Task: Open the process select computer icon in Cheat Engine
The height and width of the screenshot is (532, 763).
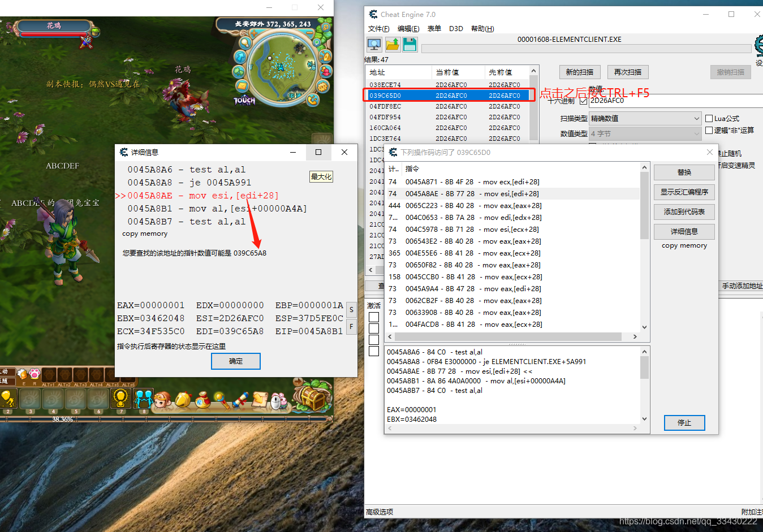Action: point(374,45)
